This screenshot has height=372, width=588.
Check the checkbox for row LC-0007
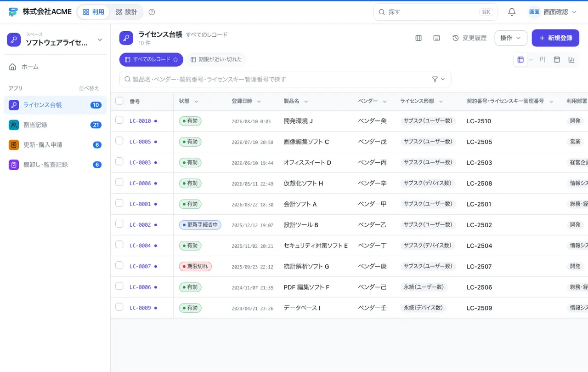pyautogui.click(x=119, y=265)
